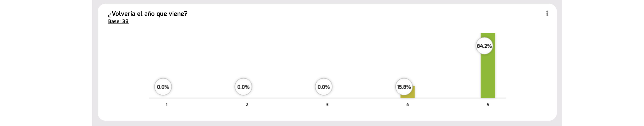Click x-axis label 4
Viewport: 644px width, 126px height.
pos(407,105)
